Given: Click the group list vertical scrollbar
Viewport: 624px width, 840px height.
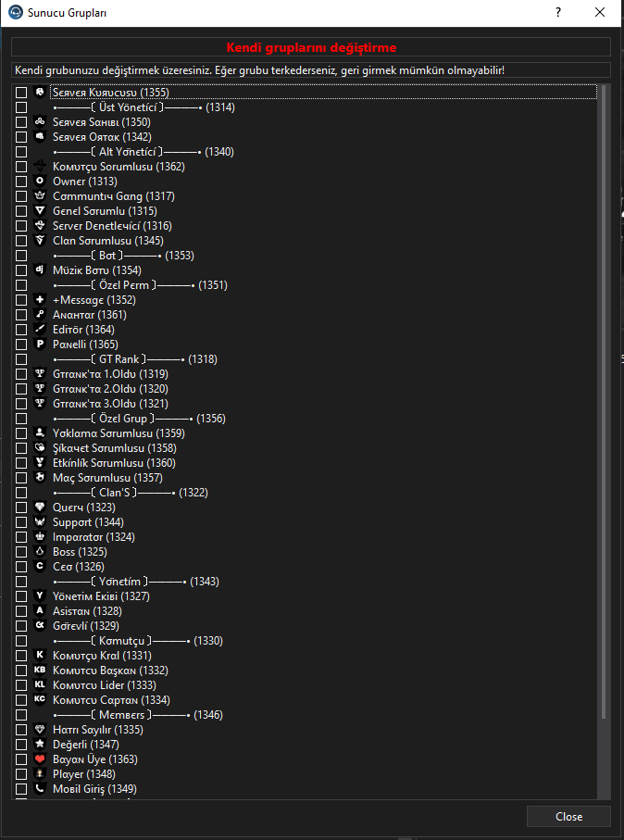Looking at the screenshot, I should tap(604, 402).
